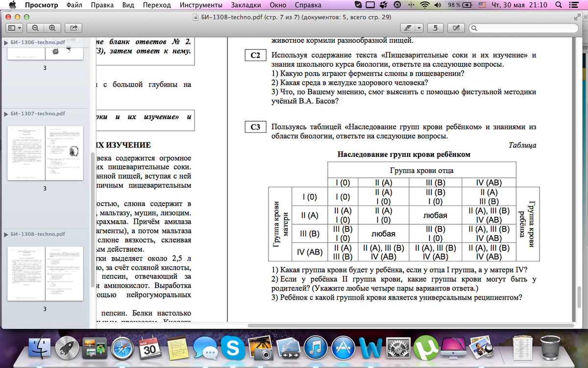
Task: Open the documents stack in Dock
Action: 522,348
